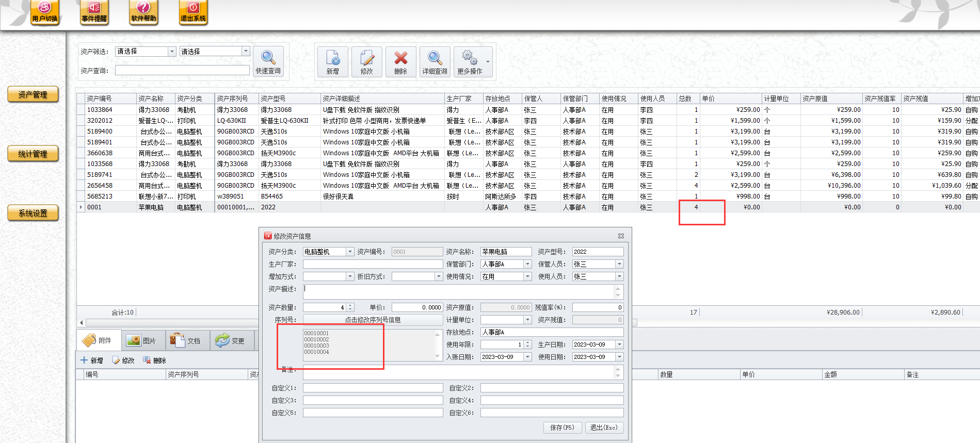Click 点击修改序列号信息 serial number button
Screen dimensions: 980x443
tap(373, 320)
